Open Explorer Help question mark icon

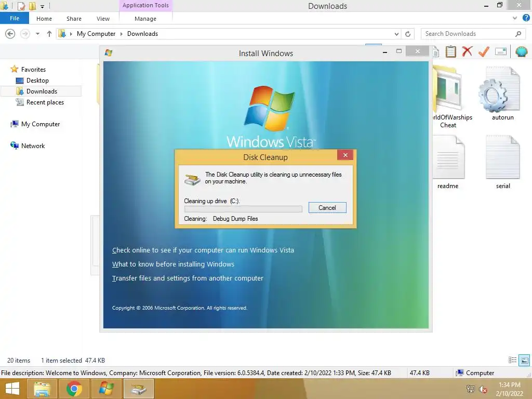526,18
